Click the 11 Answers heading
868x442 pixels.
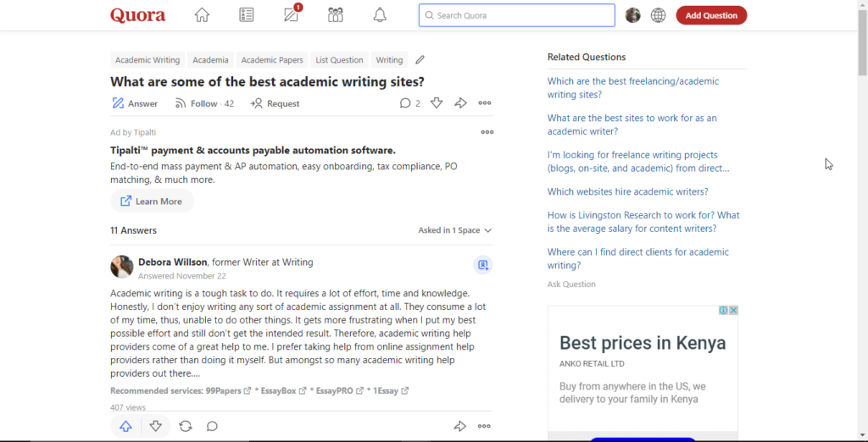point(133,230)
